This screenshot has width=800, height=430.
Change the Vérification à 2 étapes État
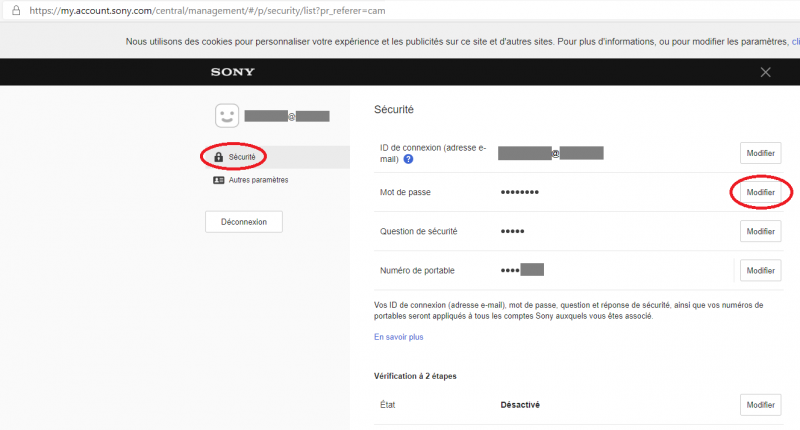tap(760, 405)
